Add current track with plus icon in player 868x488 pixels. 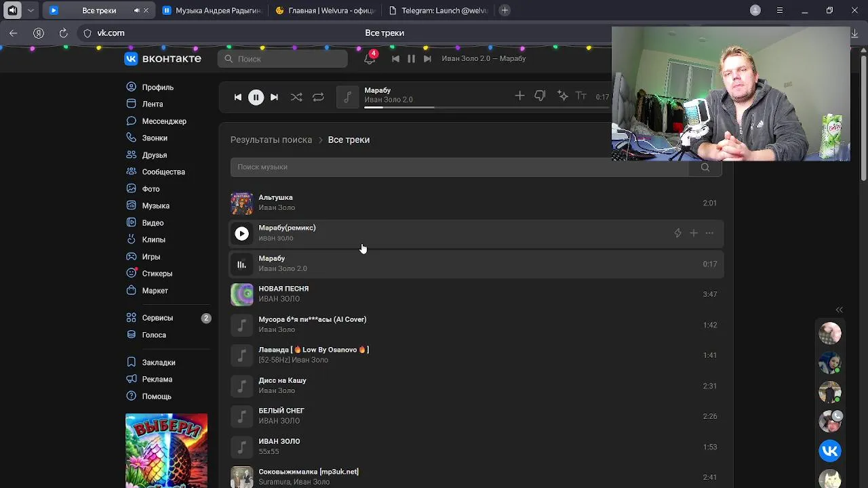pyautogui.click(x=519, y=96)
